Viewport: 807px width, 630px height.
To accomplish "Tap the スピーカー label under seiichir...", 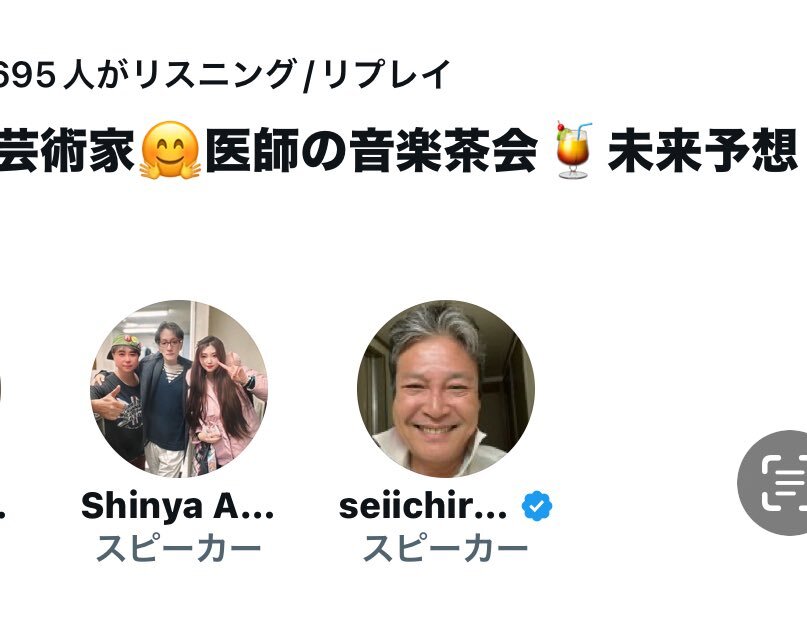I will (445, 548).
